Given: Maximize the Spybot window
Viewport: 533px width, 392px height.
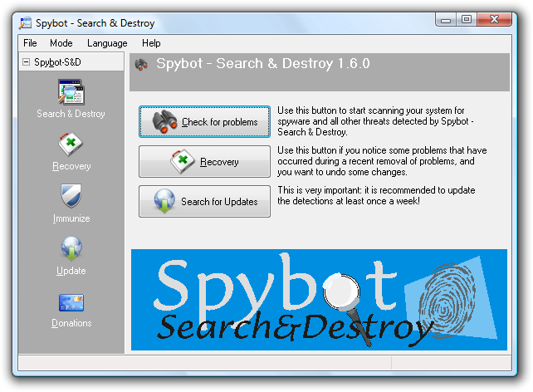Looking at the screenshot, I should coord(467,20).
